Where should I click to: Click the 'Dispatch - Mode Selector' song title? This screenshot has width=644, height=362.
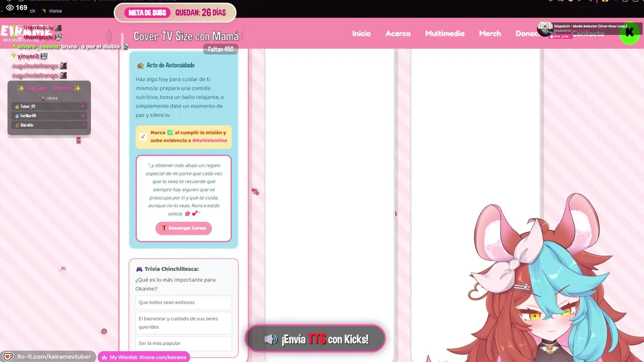[591, 26]
